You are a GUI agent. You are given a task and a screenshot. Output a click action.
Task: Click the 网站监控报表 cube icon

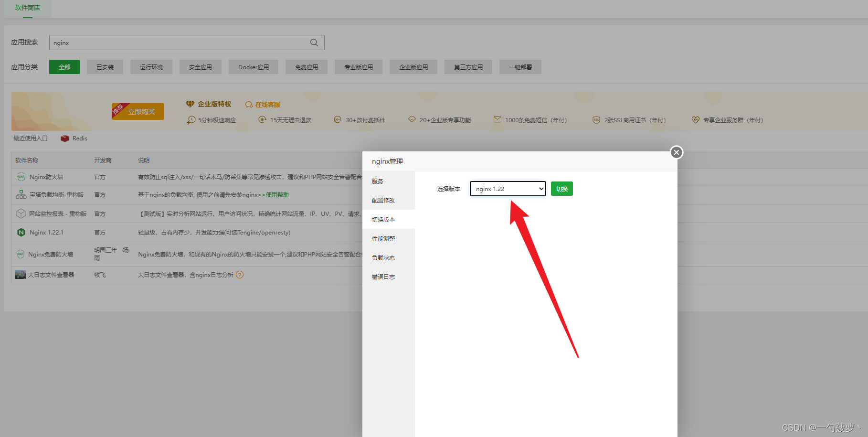click(21, 213)
